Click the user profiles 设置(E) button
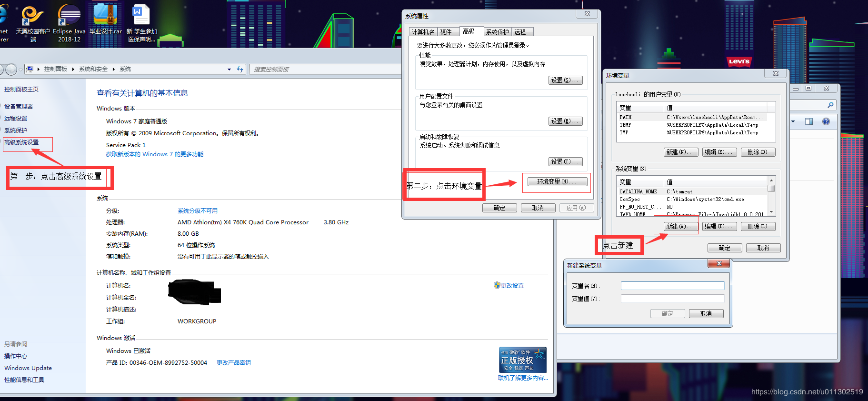 [x=565, y=121]
